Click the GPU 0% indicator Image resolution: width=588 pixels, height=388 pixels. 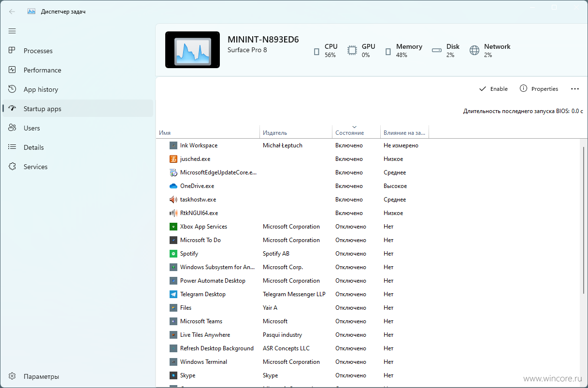click(x=361, y=51)
